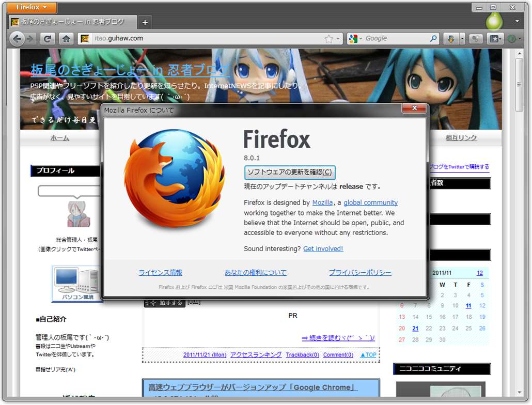Close the Mozilla Firefox about dialog
The width and height of the screenshot is (532, 405).
tap(414, 108)
